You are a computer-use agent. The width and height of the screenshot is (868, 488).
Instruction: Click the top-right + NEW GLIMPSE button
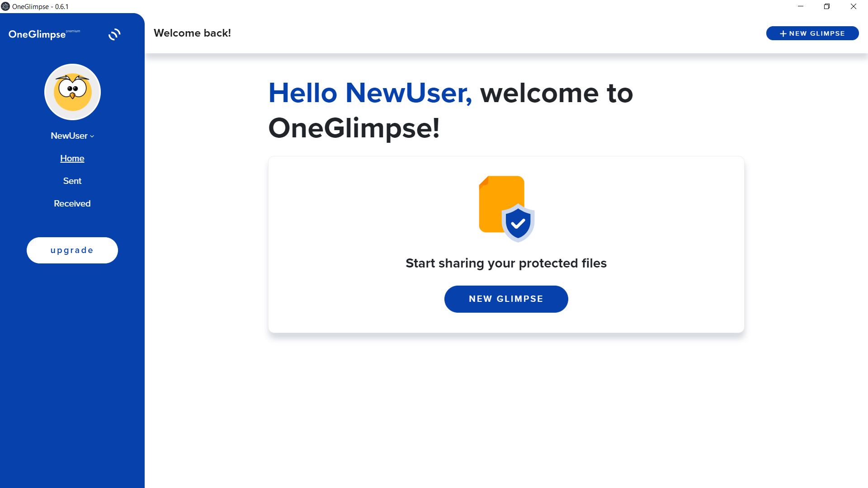pos(812,33)
